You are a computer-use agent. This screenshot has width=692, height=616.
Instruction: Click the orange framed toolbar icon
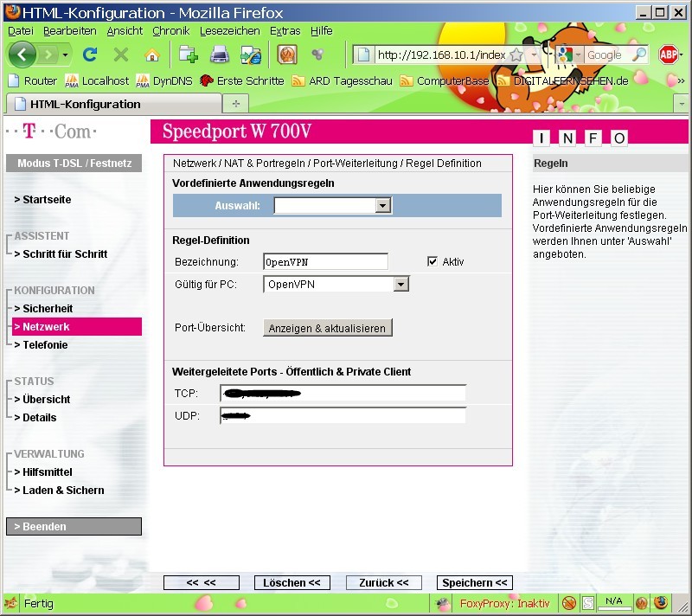(x=287, y=55)
